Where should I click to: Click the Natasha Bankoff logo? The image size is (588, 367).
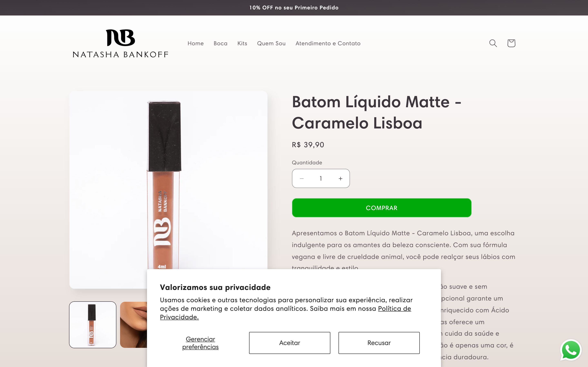coord(120,43)
